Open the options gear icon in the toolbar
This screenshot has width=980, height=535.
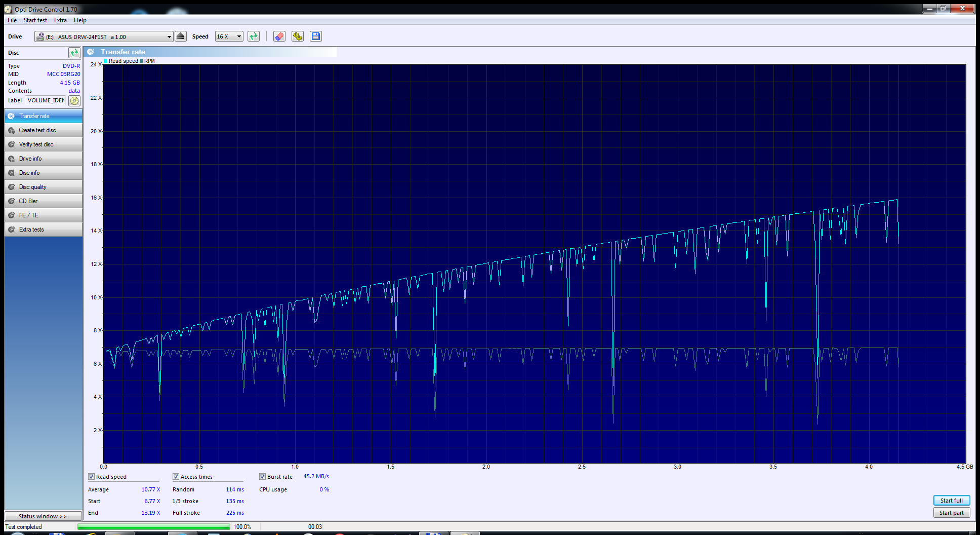coord(298,36)
